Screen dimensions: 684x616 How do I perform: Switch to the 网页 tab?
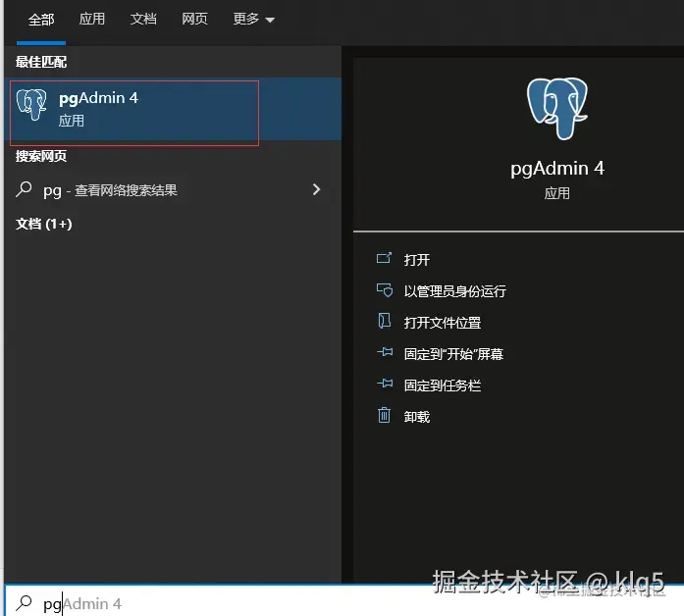pos(194,20)
